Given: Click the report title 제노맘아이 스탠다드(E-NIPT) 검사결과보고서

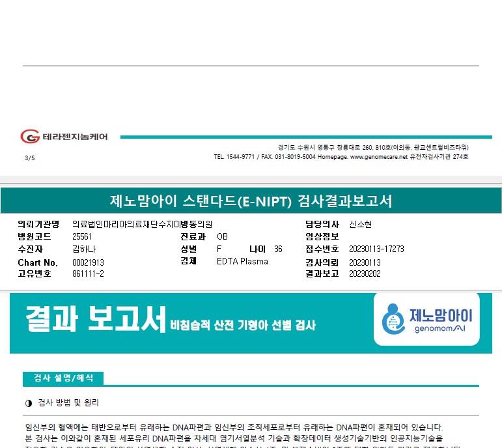Looking at the screenshot, I should pos(251,201).
